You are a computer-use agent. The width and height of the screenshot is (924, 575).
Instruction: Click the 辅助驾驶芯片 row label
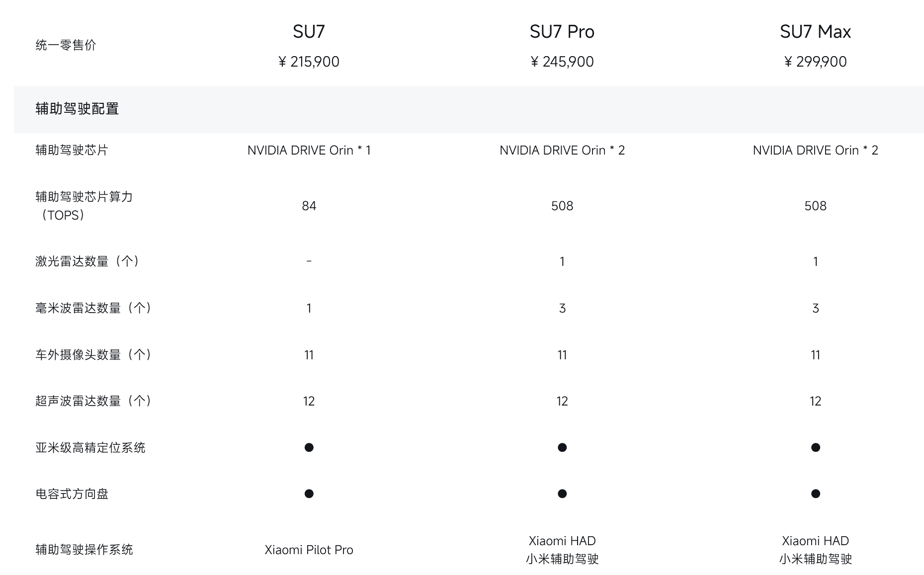72,150
